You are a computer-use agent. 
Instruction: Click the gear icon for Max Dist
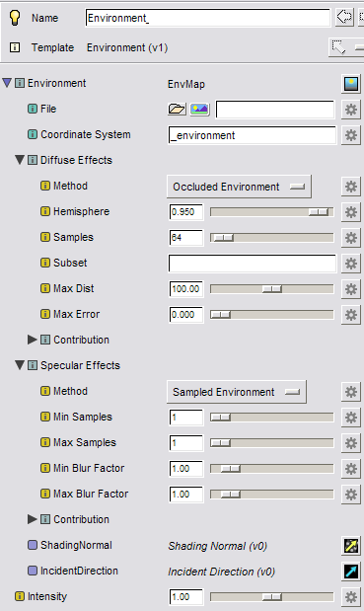[351, 289]
